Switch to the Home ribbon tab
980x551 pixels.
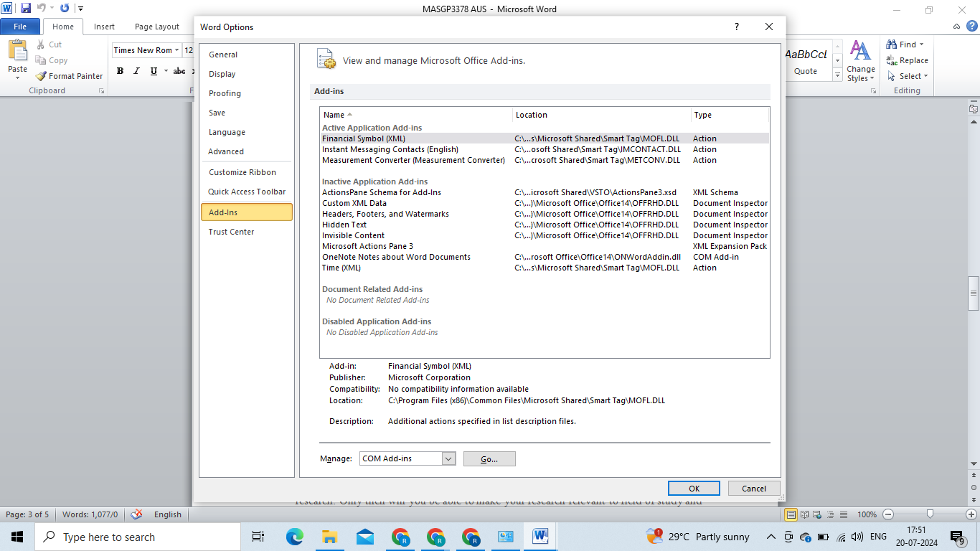pos(63,27)
